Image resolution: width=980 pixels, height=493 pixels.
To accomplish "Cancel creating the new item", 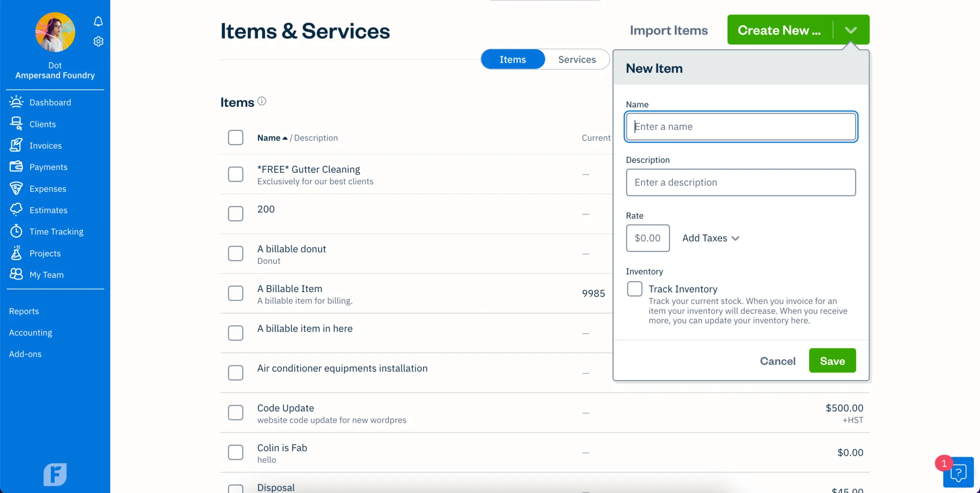I will (777, 361).
